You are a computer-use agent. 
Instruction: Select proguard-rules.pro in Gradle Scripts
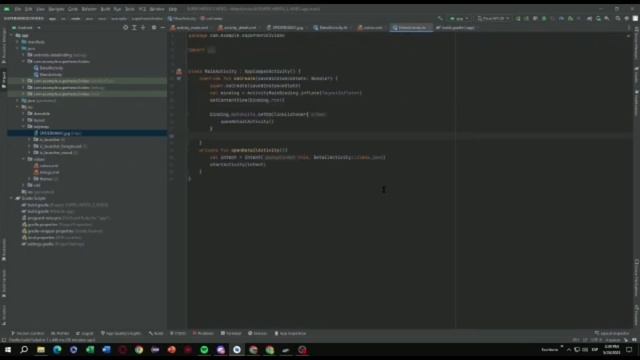[x=65, y=218]
